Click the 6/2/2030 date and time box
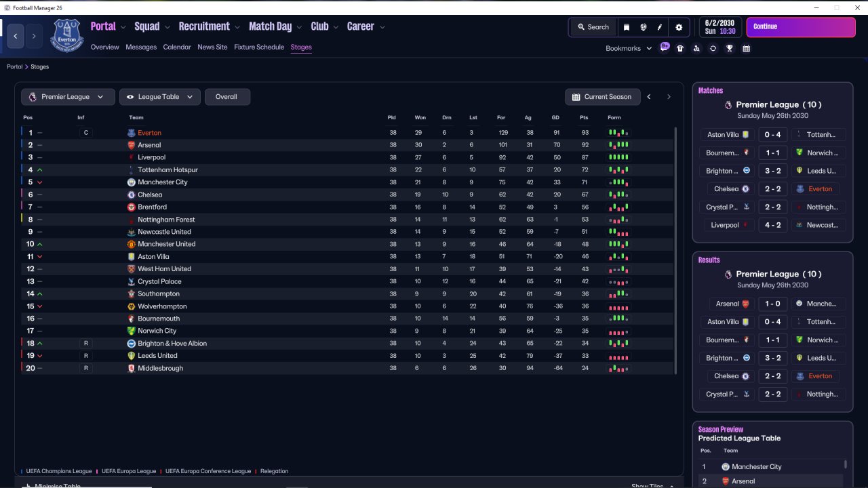This screenshot has width=868, height=488. pos(720,27)
